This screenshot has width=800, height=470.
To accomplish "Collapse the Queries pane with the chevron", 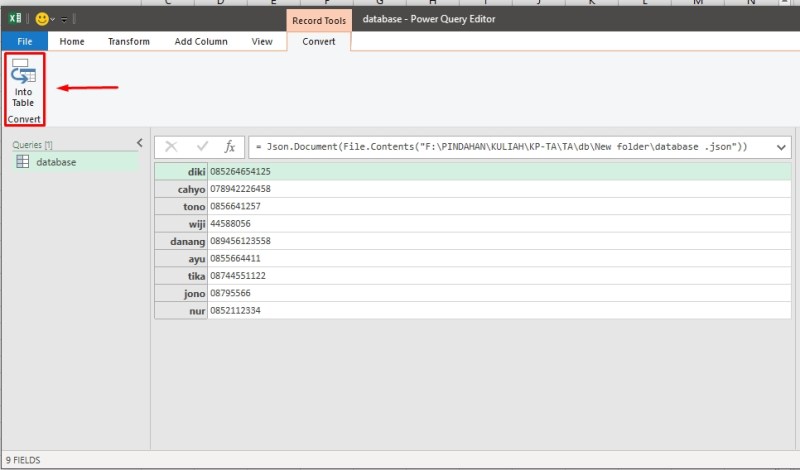I will point(139,143).
